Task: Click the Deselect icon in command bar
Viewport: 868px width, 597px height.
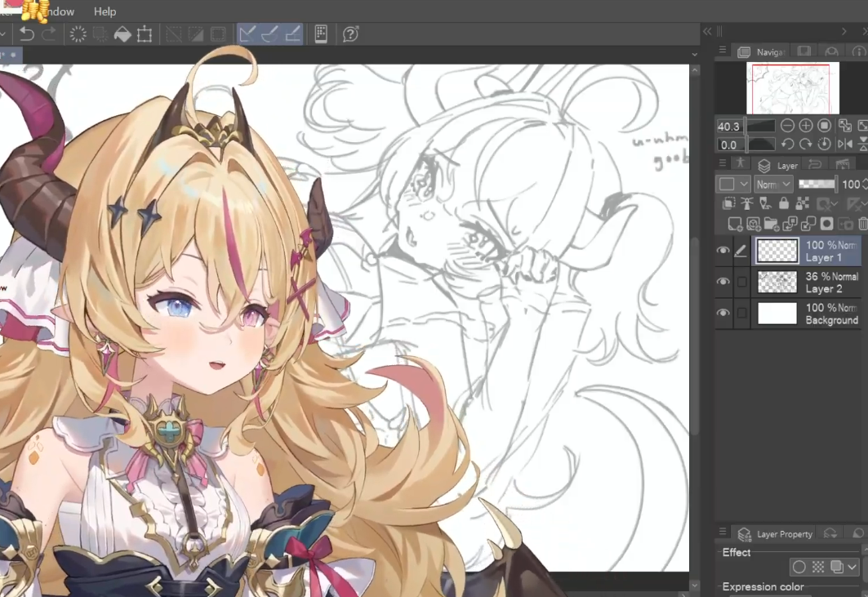Action: (x=174, y=34)
